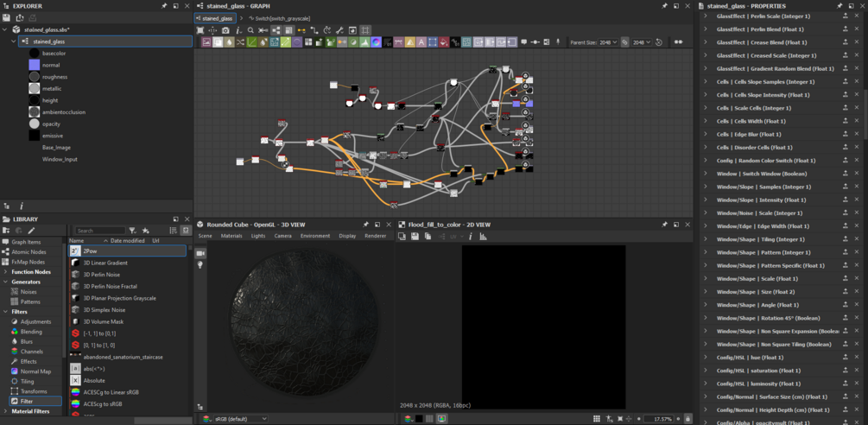Viewport: 868px width, 425px height.
Task: Show the histogram in the 2D view
Action: pos(483,236)
